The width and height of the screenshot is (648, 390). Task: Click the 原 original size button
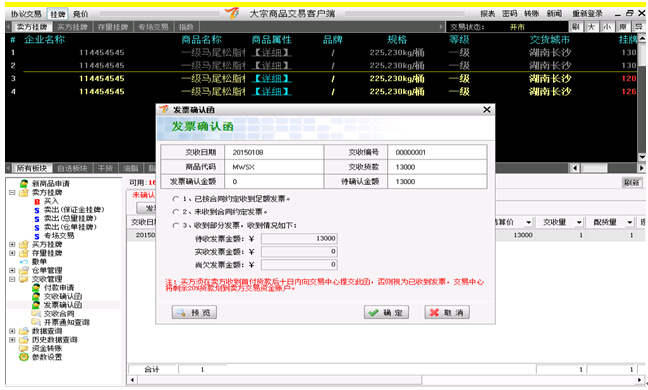click(x=623, y=27)
